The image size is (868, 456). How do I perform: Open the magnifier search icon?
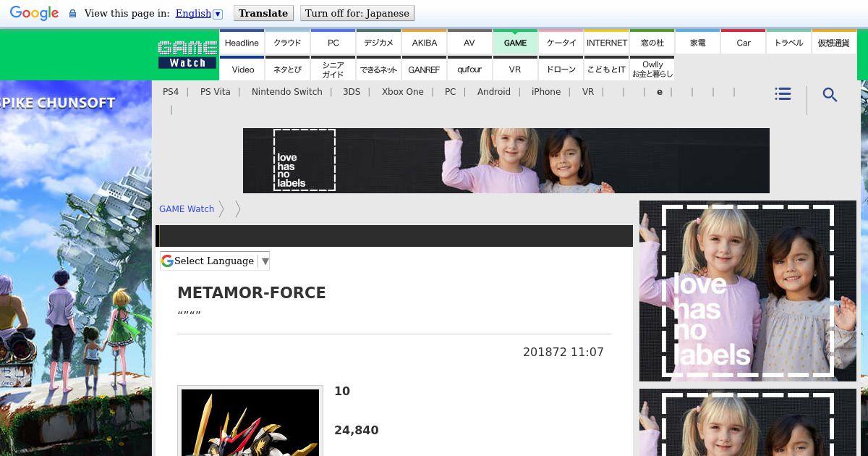pos(830,95)
